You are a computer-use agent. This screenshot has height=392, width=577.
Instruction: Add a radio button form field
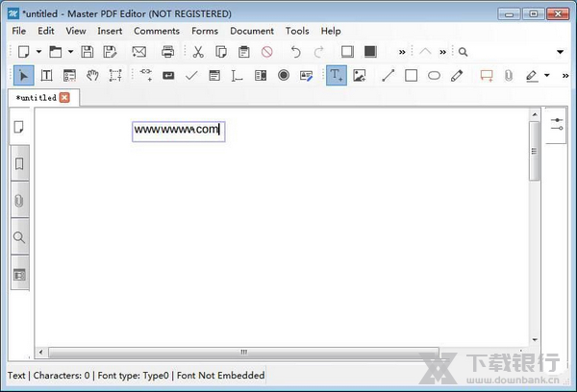(x=284, y=75)
